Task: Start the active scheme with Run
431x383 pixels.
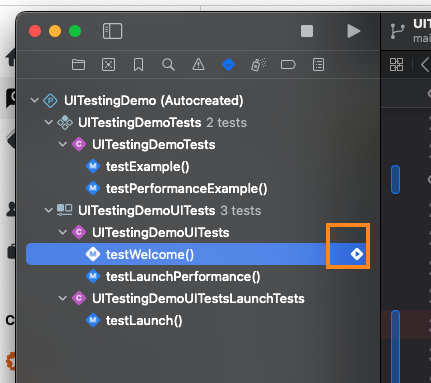Action: point(353,31)
